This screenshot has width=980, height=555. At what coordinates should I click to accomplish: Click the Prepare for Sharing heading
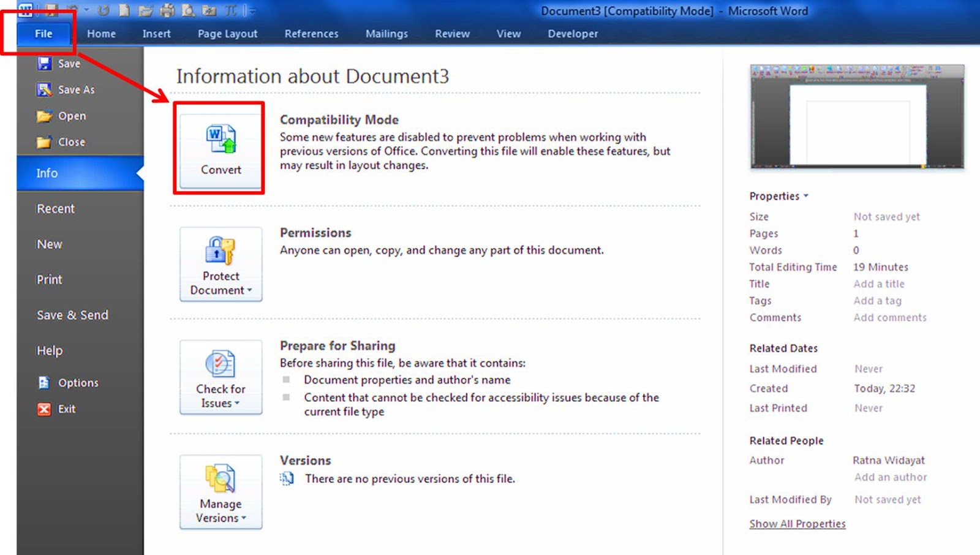[x=337, y=345]
